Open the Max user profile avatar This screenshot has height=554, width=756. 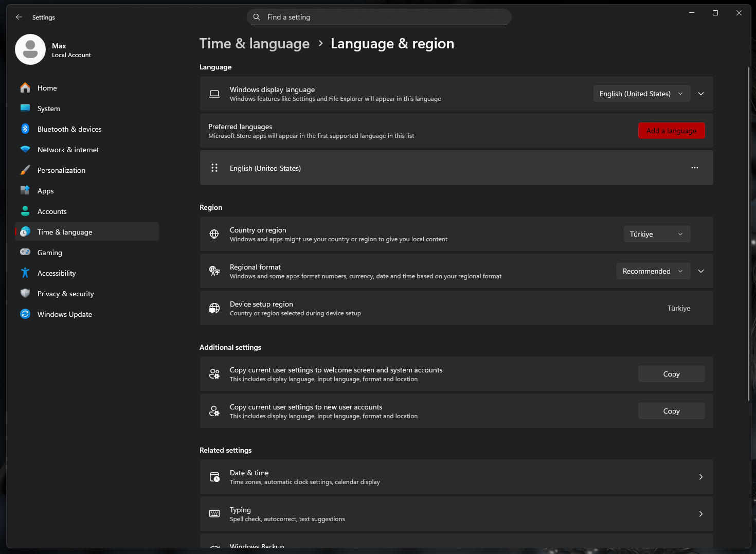tap(30, 49)
